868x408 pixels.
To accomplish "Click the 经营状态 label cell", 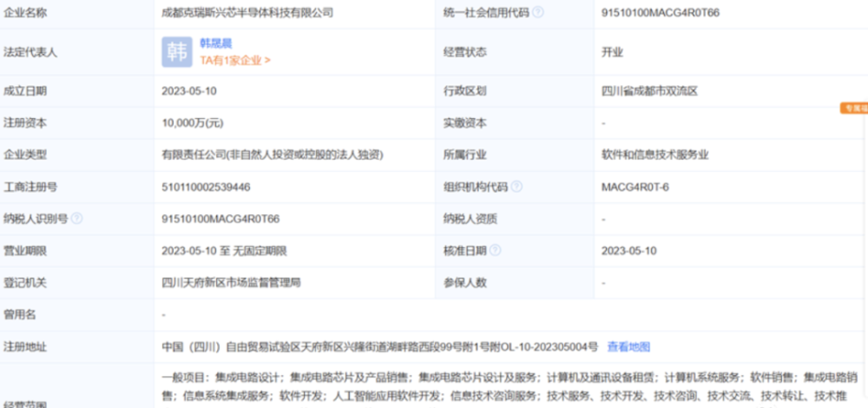I will tap(514, 53).
